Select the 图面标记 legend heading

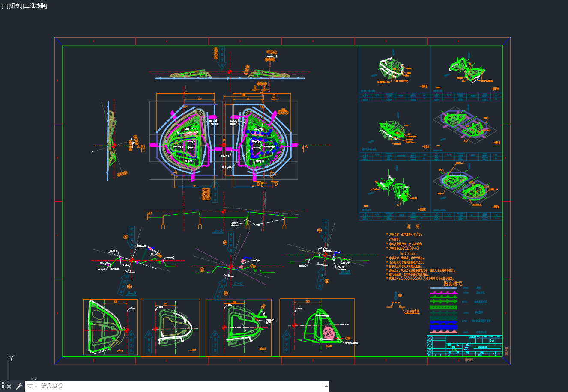pos(453,283)
